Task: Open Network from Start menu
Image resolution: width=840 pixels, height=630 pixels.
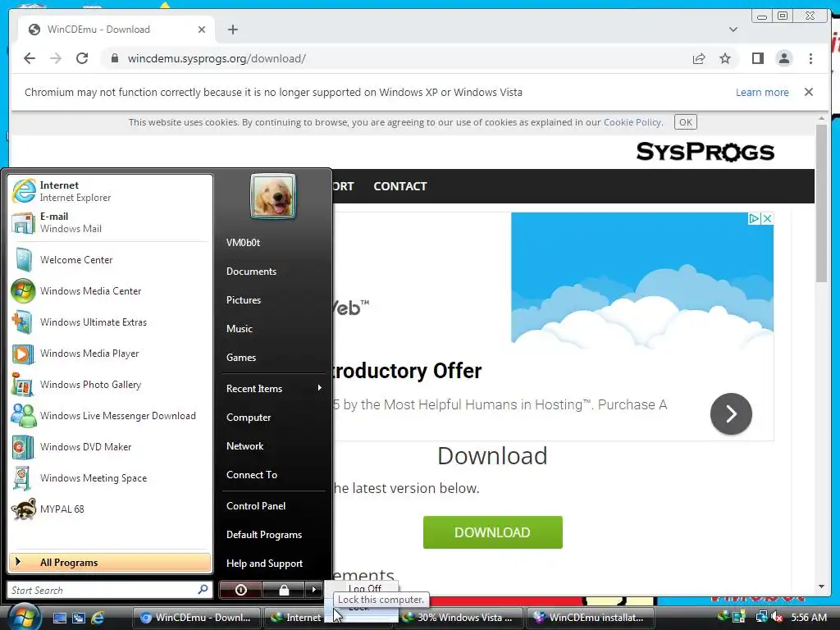Action: [x=244, y=446]
